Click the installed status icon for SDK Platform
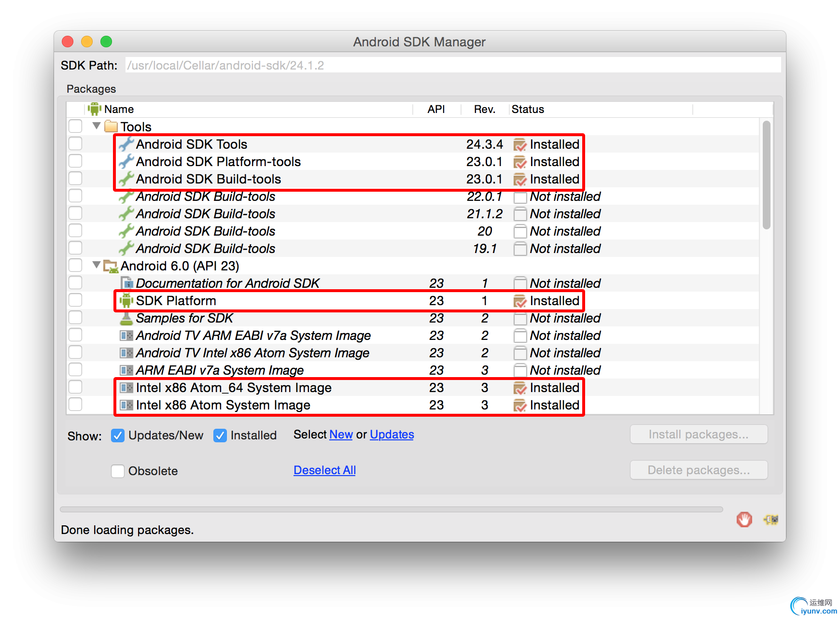The width and height of the screenshot is (840, 619). (520, 301)
